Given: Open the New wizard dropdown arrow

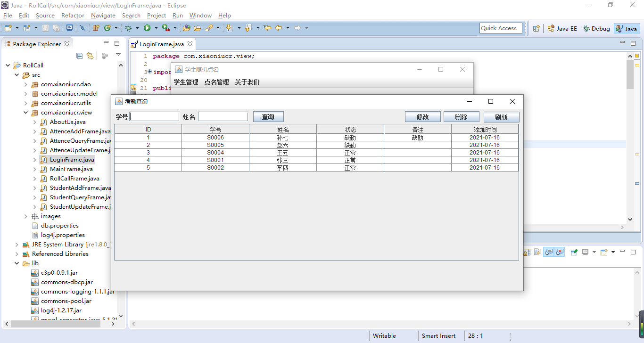Looking at the screenshot, I should point(17,28).
